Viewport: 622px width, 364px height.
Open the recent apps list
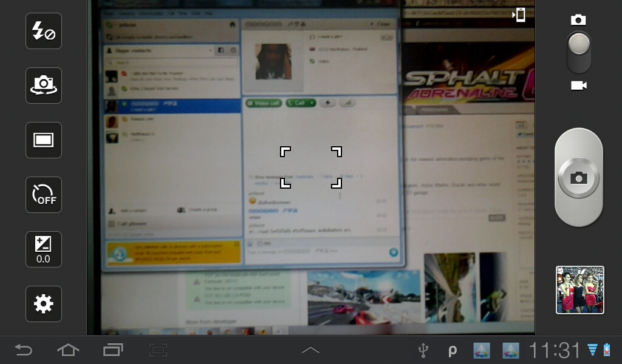pyautogui.click(x=113, y=350)
